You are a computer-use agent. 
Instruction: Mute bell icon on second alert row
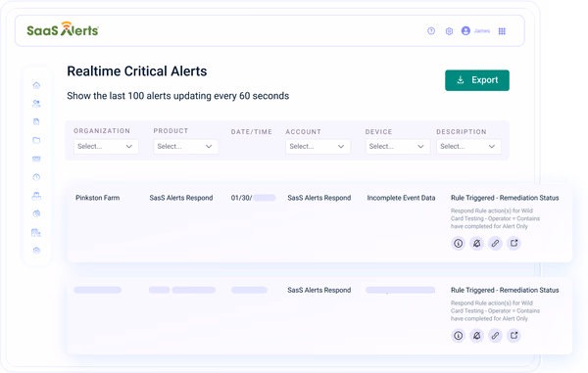[x=476, y=336]
